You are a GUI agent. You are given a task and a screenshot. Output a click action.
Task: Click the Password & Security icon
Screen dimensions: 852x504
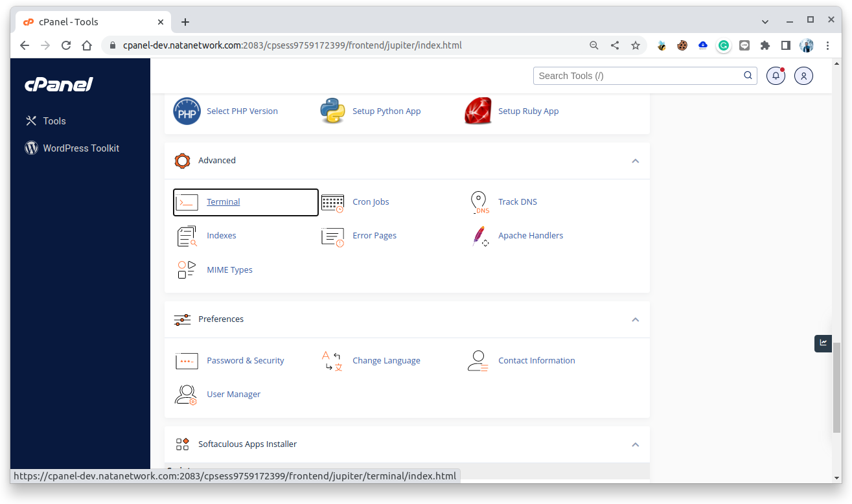[187, 361]
